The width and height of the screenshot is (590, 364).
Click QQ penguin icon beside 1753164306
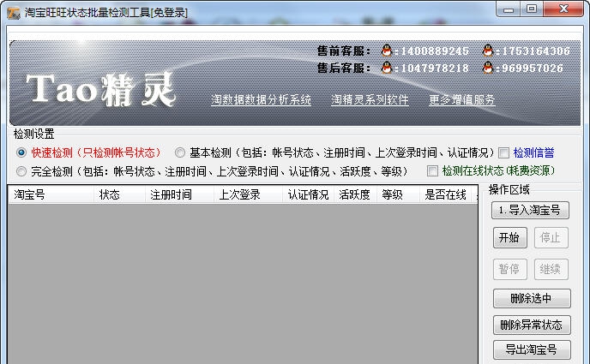[488, 51]
